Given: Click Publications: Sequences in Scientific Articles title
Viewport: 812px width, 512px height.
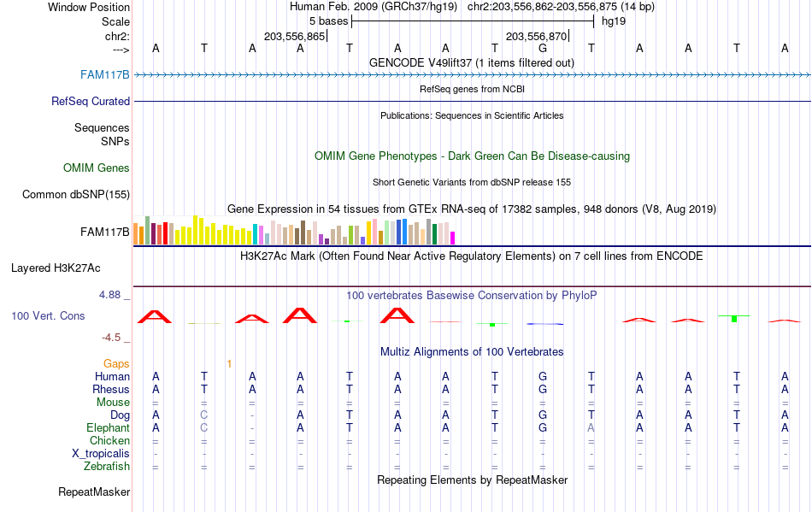Looking at the screenshot, I should [x=472, y=115].
